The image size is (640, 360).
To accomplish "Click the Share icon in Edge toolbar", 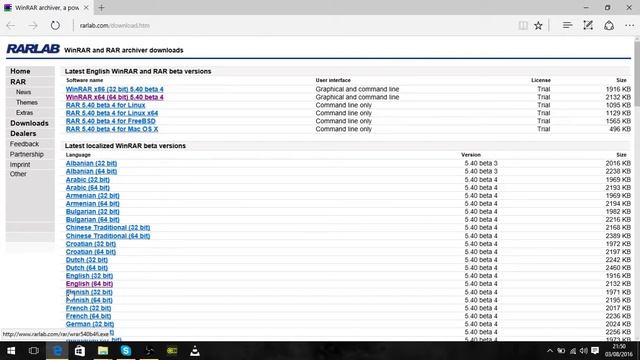I will pyautogui.click(x=609, y=25).
